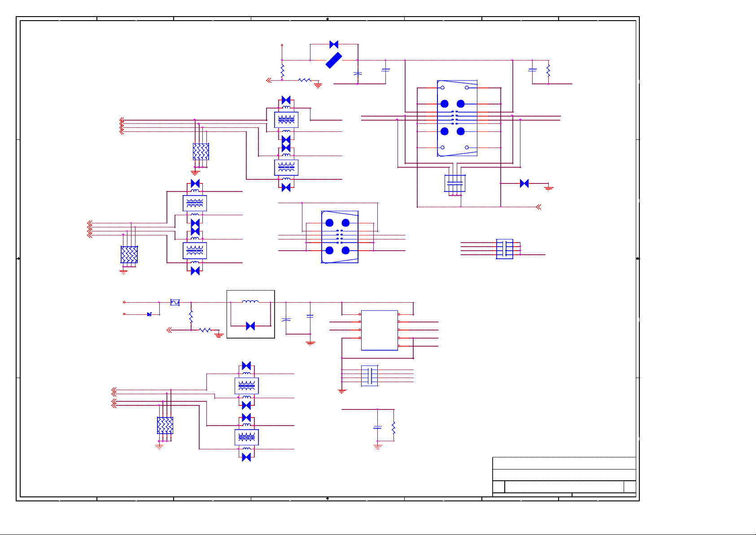
Task: Click the capacitor array below the IC block
Action: pos(370,376)
